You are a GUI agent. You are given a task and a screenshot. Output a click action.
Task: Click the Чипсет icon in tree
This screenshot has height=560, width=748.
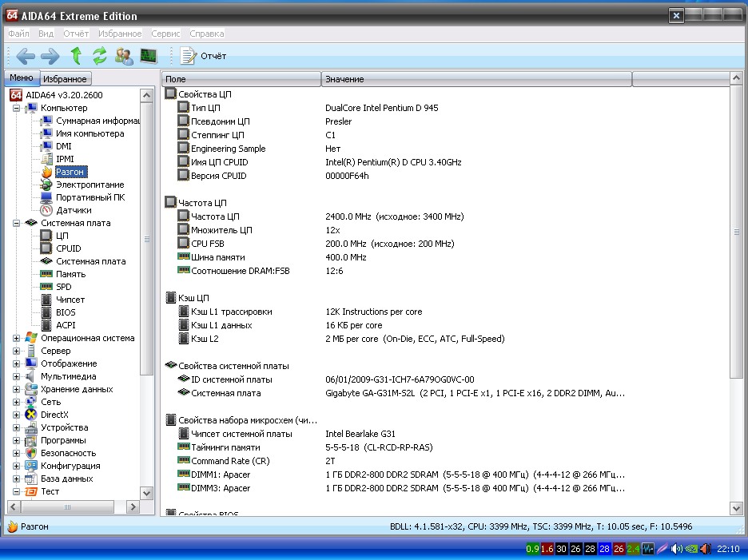(x=46, y=300)
